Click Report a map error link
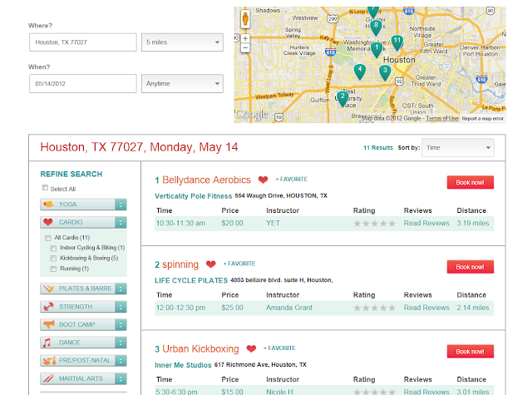 point(482,118)
